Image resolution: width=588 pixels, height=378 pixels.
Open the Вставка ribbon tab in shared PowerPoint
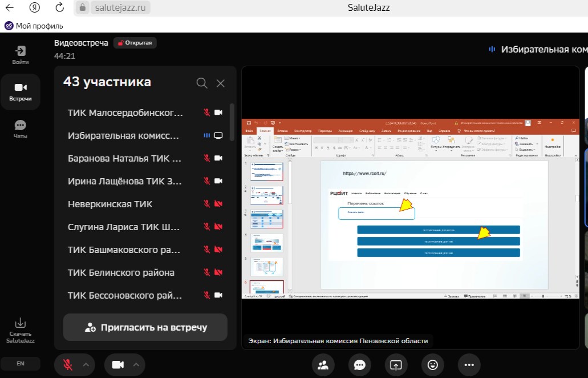tap(282, 131)
